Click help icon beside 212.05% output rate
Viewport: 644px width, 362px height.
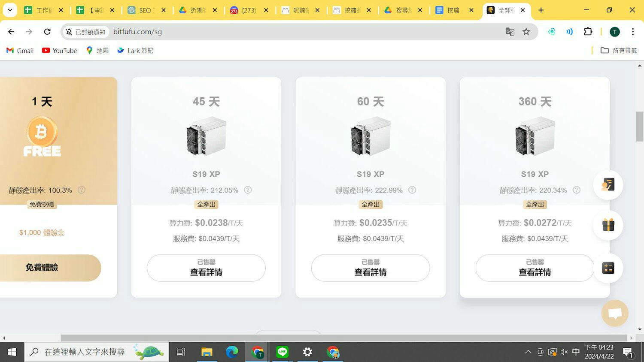pos(248,190)
